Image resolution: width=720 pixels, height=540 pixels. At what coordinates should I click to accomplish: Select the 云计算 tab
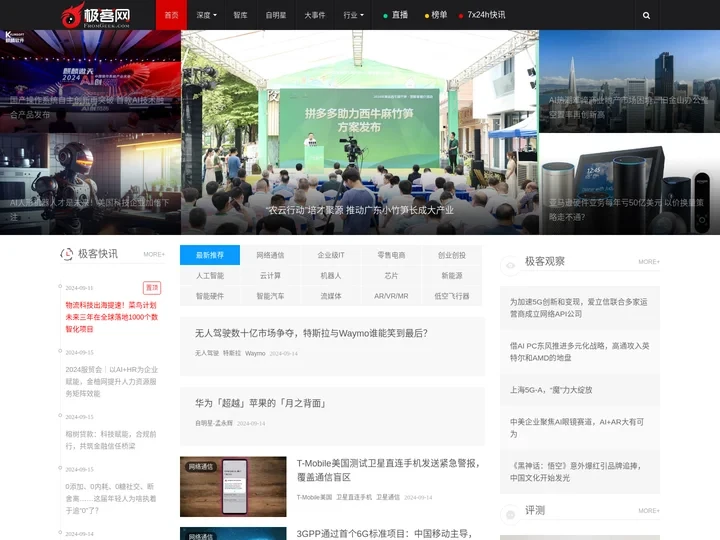[x=270, y=276]
